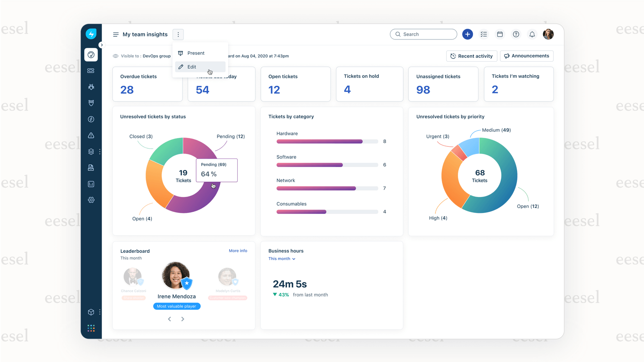Check notifications via the bell icon
This screenshot has width=644, height=362.
pyautogui.click(x=532, y=34)
